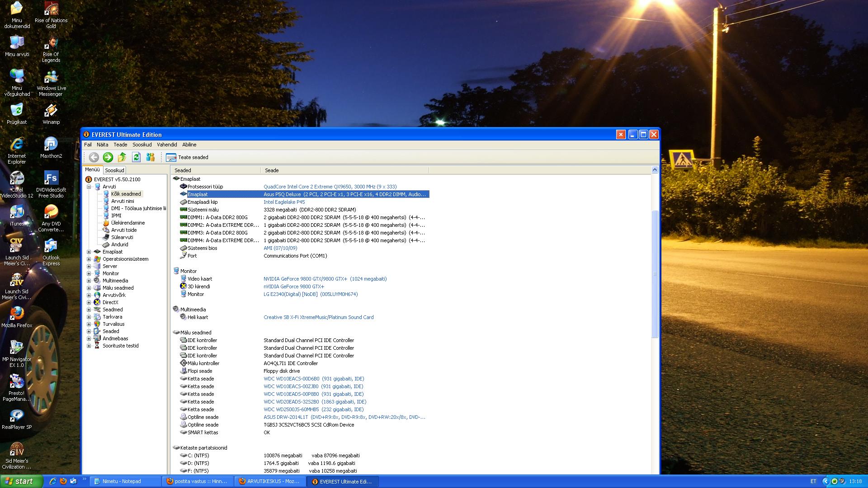868x488 pixels.
Task: Click the Teate seaded report button
Action: click(x=187, y=157)
